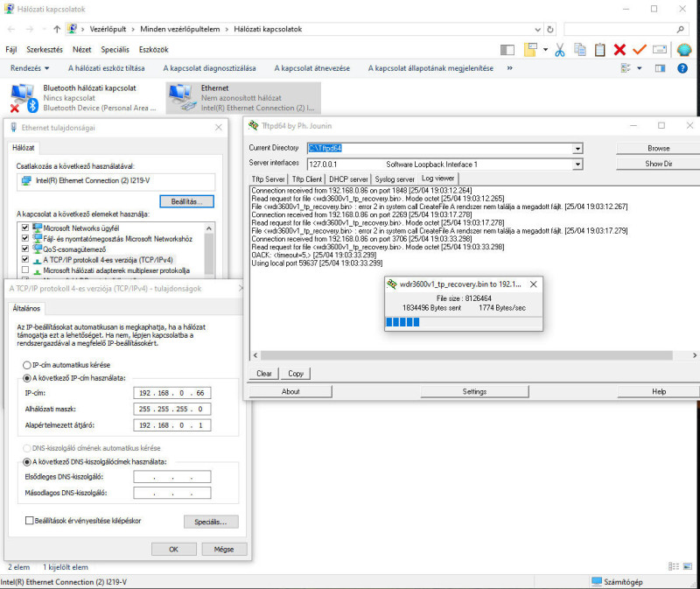Click the Elsődleges DNS-kiszolgáló field
Image resolution: width=700 pixels, height=589 pixels.
click(x=171, y=477)
